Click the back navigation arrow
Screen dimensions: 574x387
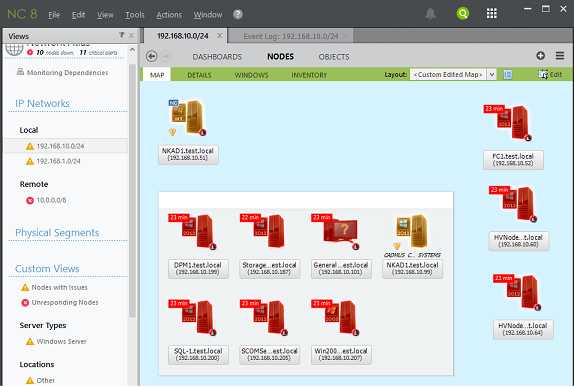(152, 56)
